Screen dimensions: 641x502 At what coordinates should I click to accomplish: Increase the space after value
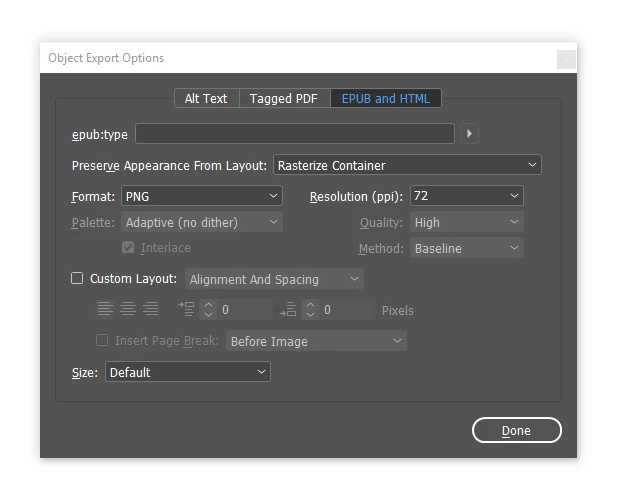pyautogui.click(x=311, y=305)
